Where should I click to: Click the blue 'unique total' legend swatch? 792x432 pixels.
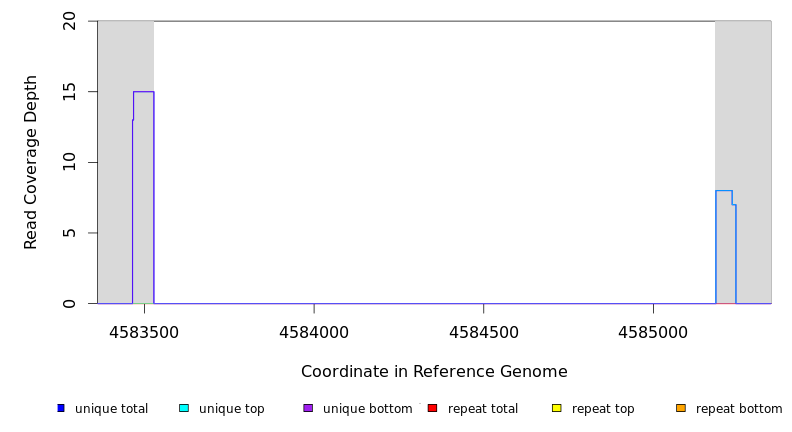[x=61, y=408]
